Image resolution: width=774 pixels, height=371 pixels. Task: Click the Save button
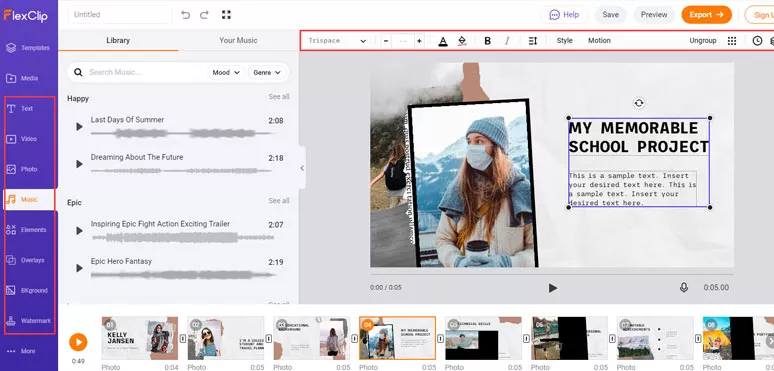pyautogui.click(x=611, y=15)
